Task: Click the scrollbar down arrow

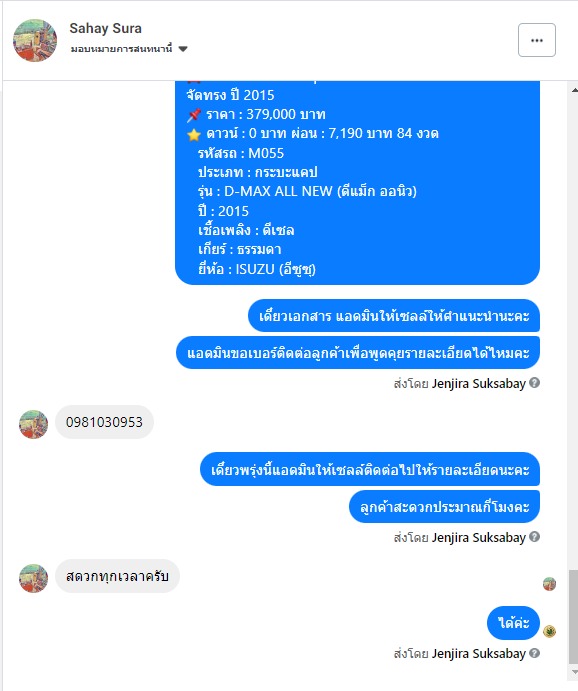Action: coord(574,672)
